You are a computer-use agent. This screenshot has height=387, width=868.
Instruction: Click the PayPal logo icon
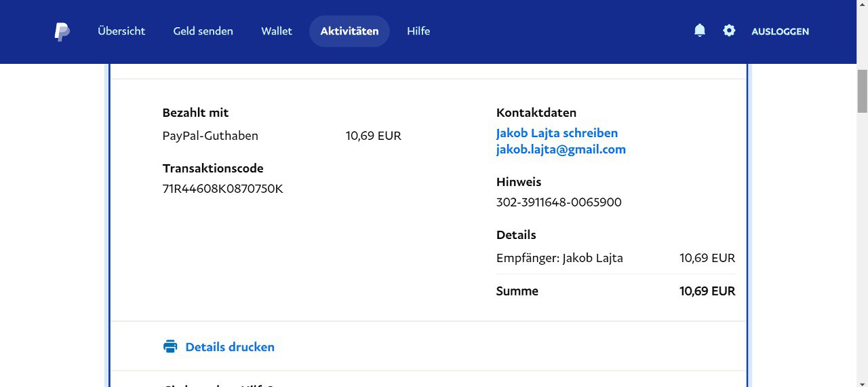point(62,31)
